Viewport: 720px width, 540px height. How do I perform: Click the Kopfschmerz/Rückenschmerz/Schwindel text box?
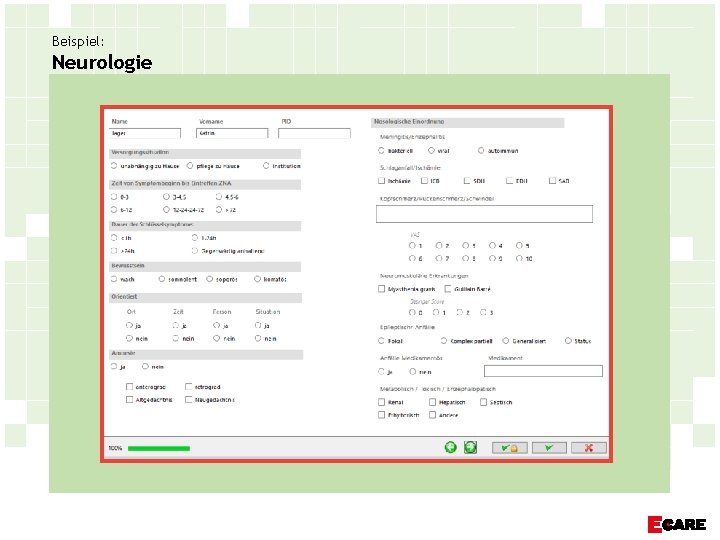pyautogui.click(x=484, y=214)
